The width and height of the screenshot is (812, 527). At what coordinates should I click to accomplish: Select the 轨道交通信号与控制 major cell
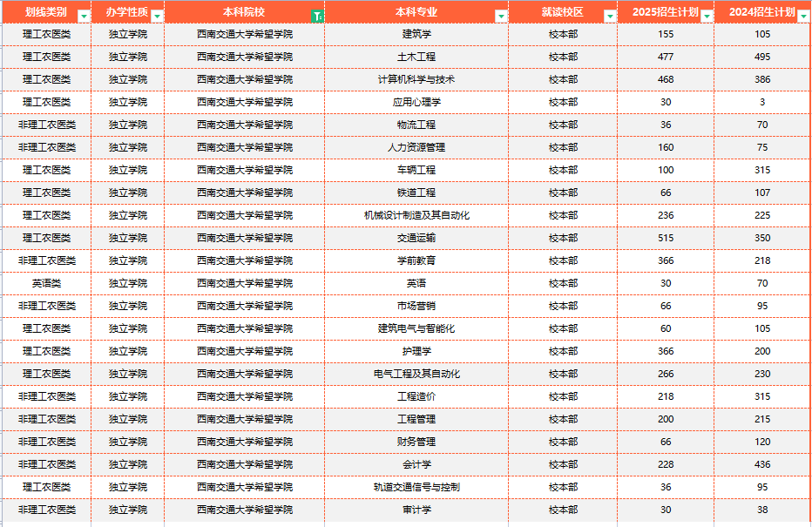coord(416,487)
